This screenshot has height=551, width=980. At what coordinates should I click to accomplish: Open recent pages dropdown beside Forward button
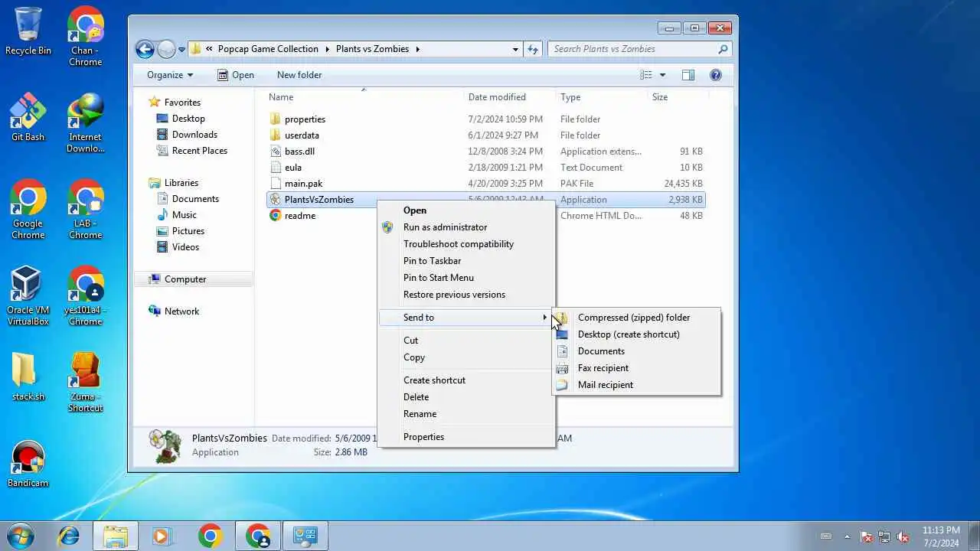[x=181, y=49]
